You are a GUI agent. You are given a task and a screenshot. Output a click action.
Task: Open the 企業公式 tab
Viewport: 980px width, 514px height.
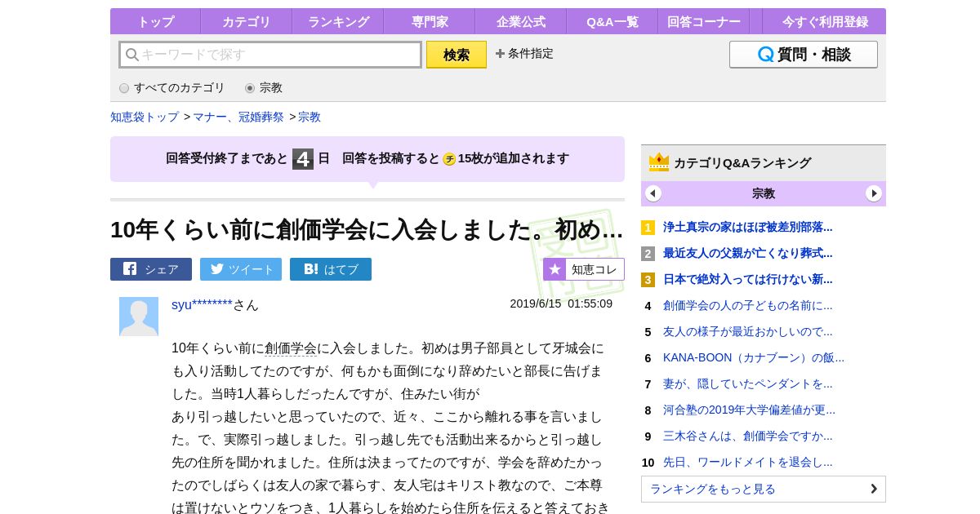[521, 21]
